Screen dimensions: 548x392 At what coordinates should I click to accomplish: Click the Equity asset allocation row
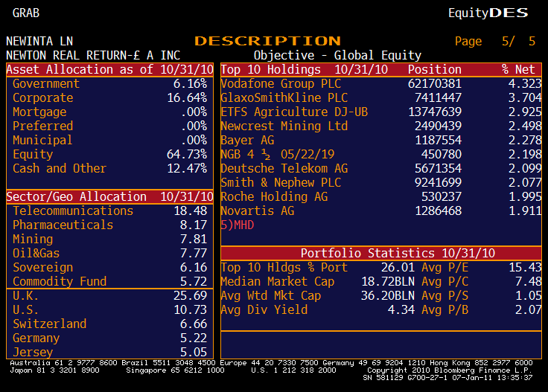33,154
